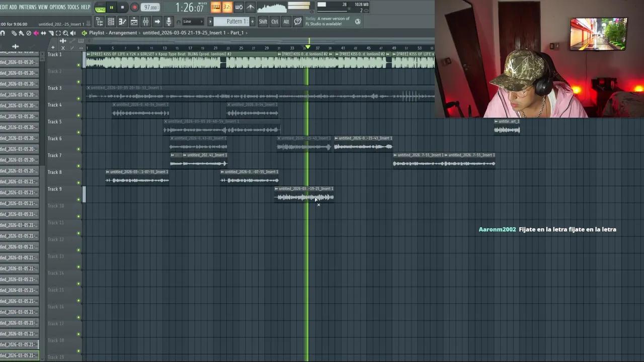
Task: Choose the Select marquee tool
Action: click(x=58, y=33)
